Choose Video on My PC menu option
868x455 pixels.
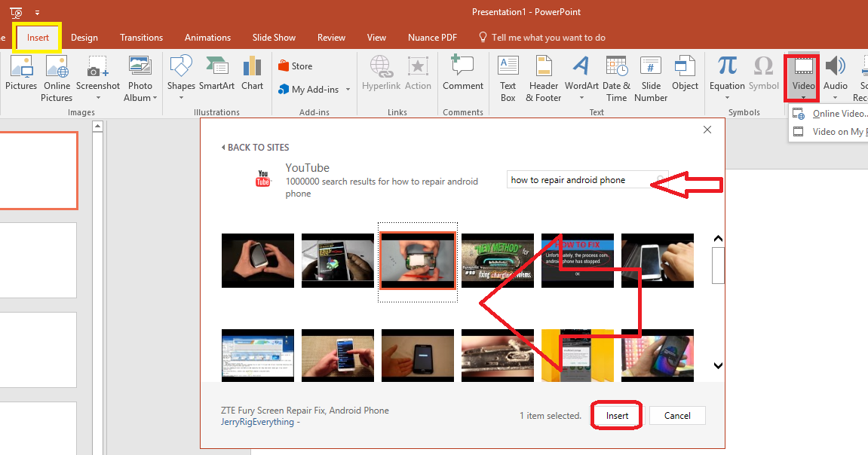(833, 131)
